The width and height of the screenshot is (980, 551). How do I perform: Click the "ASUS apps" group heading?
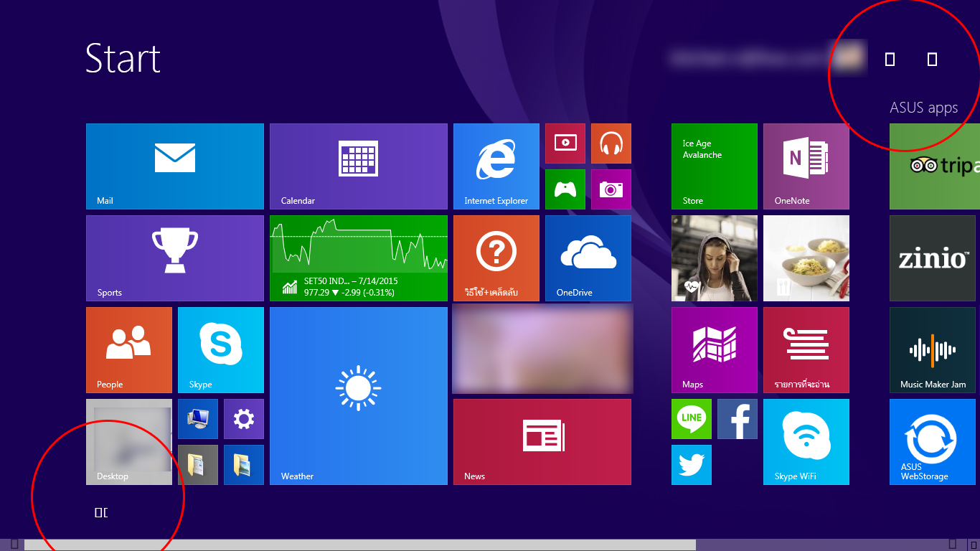pos(924,108)
